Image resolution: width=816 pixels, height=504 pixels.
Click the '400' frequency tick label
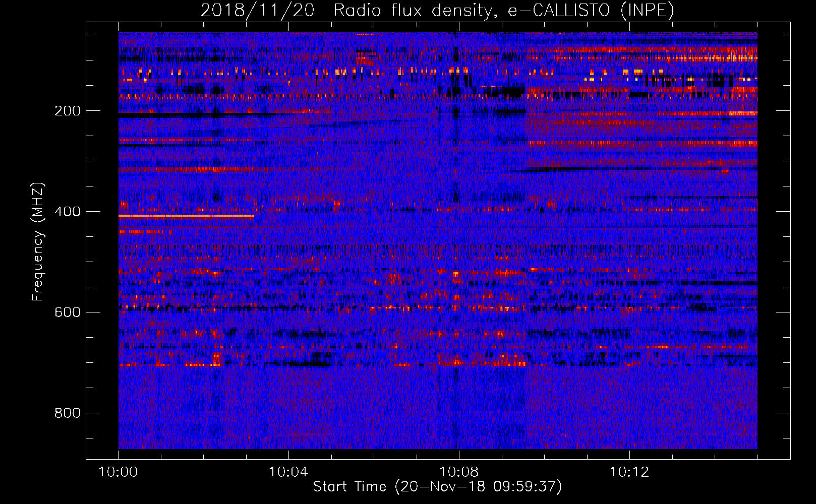[68, 212]
